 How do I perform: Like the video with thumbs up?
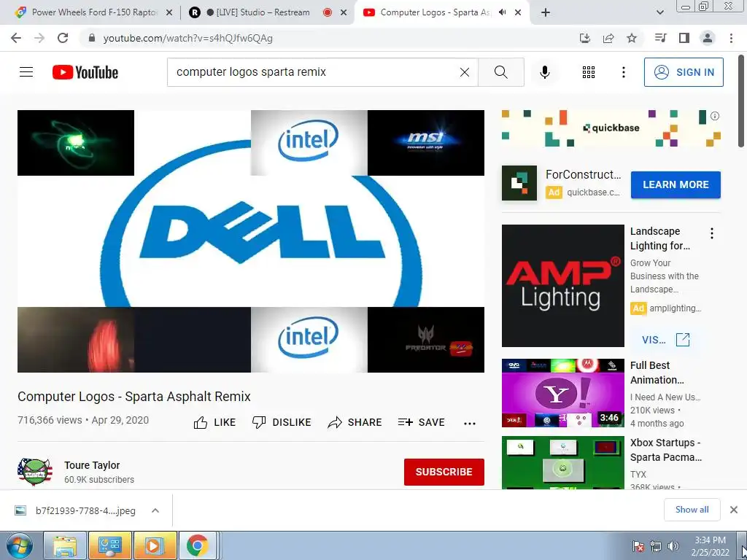coord(214,422)
